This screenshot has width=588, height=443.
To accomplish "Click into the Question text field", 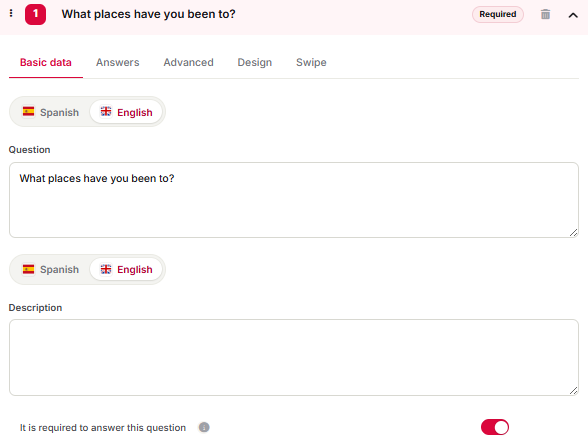I will pos(294,200).
